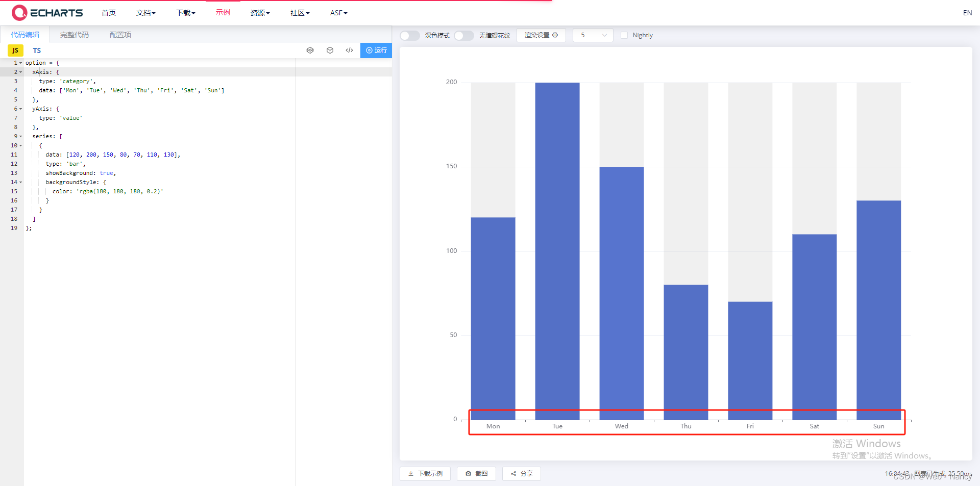Select the JS language badge
Image resolution: width=980 pixels, height=486 pixels.
click(15, 50)
